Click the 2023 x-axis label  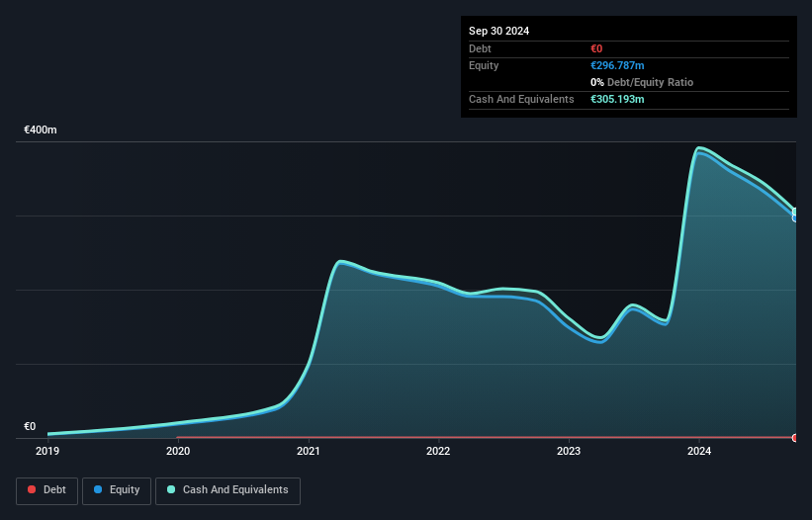(569, 451)
